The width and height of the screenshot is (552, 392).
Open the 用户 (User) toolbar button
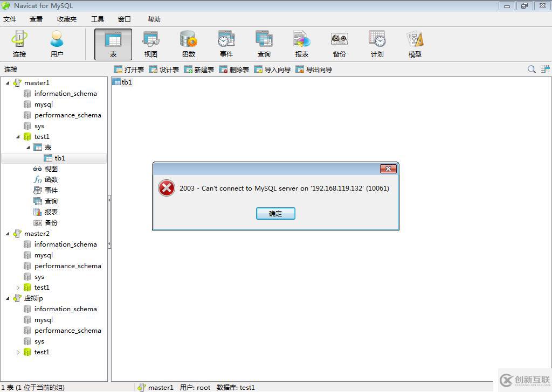pyautogui.click(x=57, y=44)
